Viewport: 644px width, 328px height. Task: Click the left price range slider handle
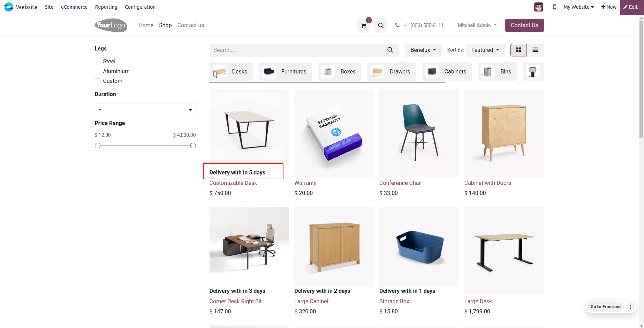(98, 146)
